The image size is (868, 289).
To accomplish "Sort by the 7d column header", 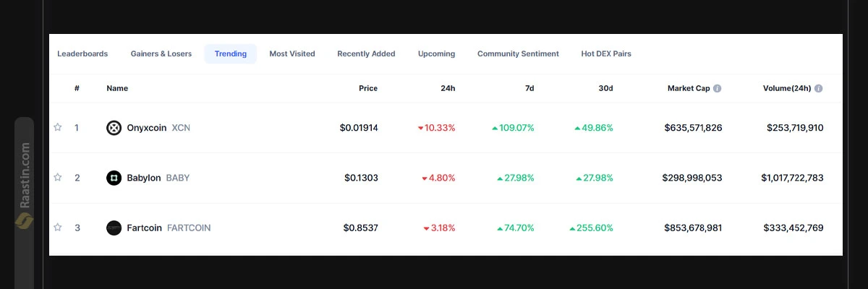I will pos(529,88).
